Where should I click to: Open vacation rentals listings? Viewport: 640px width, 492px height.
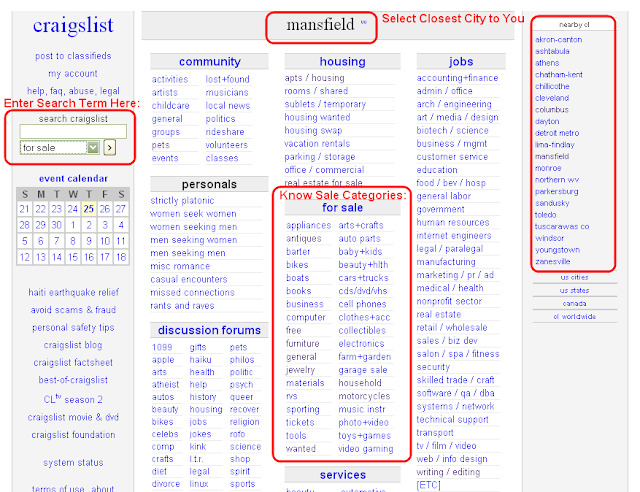click(317, 144)
